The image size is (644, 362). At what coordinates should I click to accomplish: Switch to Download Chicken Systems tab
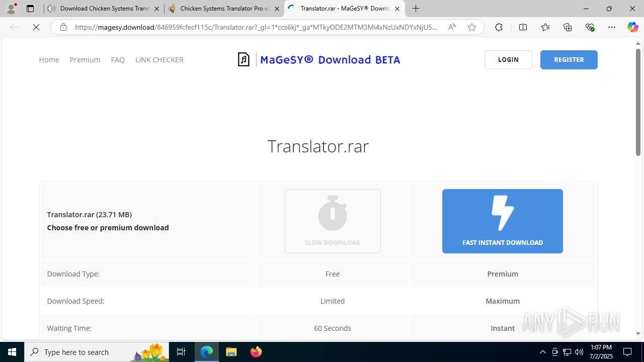pyautogui.click(x=104, y=9)
